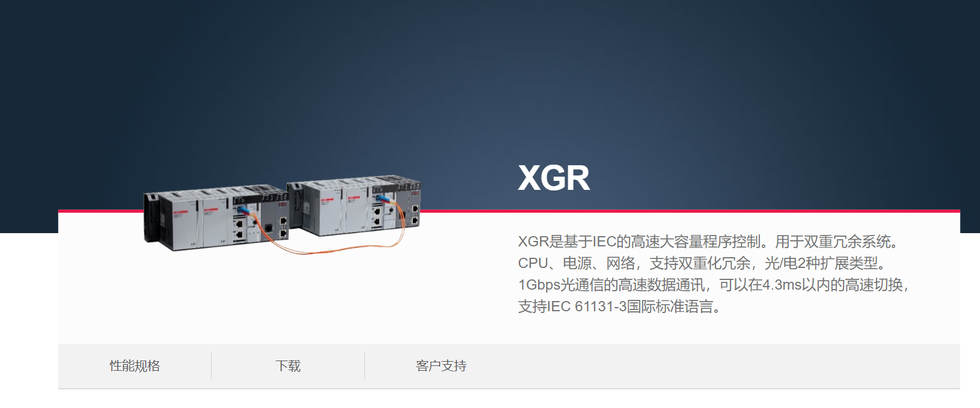Click the description line starting with XGR是基于IEC

tap(711, 242)
